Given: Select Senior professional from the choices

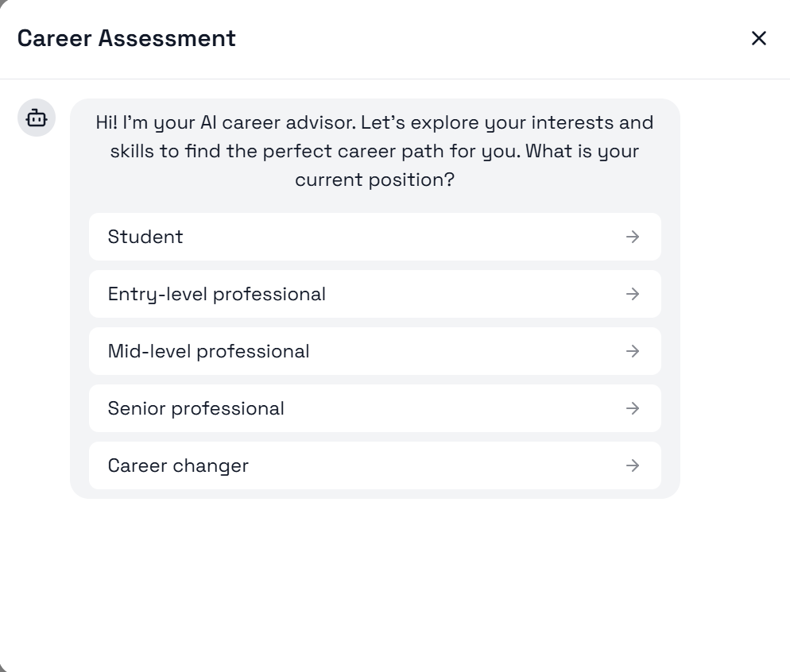Looking at the screenshot, I should (x=196, y=408).
